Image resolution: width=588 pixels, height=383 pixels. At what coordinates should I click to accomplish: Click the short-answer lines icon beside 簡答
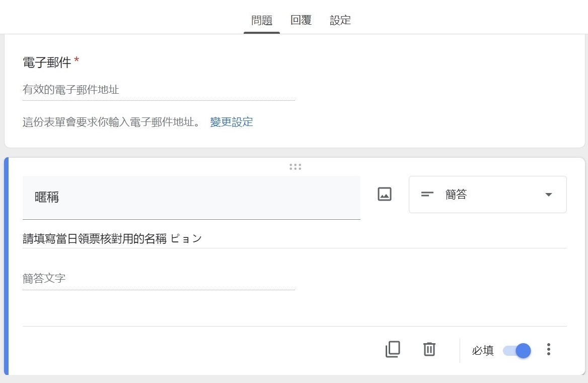click(427, 195)
